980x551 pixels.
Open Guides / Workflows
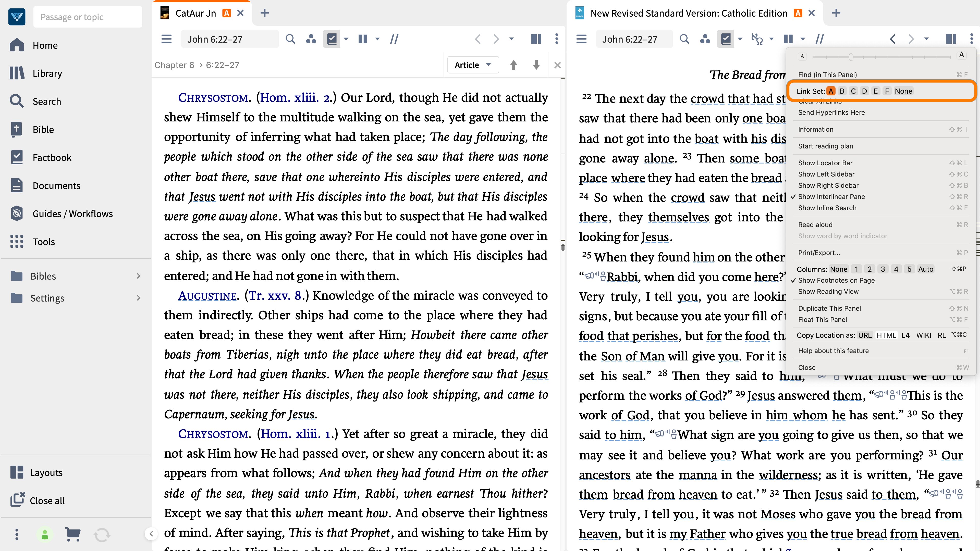(x=61, y=214)
